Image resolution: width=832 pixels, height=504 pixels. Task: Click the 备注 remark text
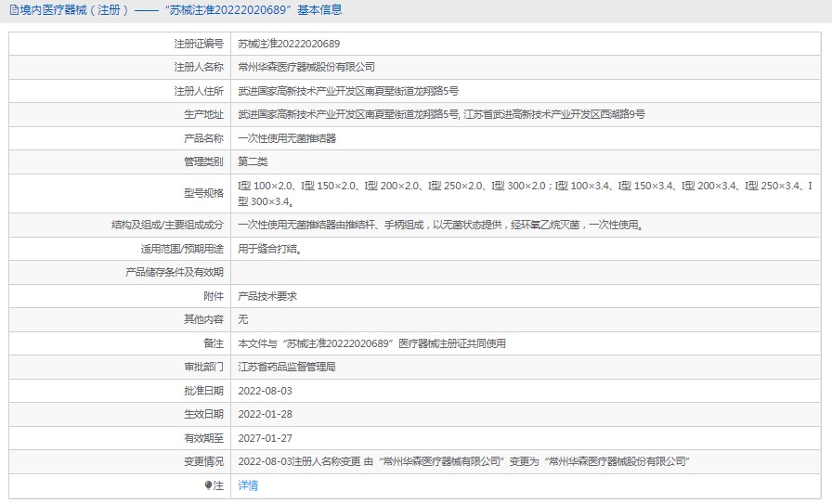371,343
